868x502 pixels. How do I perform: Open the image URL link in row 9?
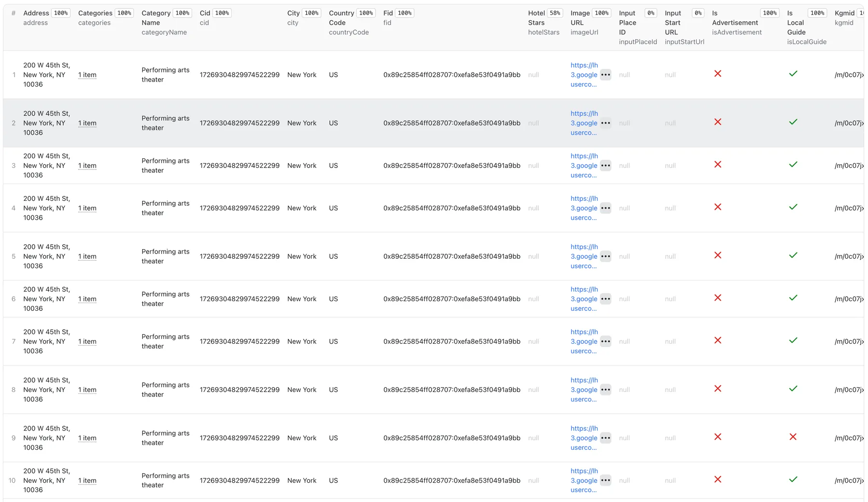click(x=584, y=438)
